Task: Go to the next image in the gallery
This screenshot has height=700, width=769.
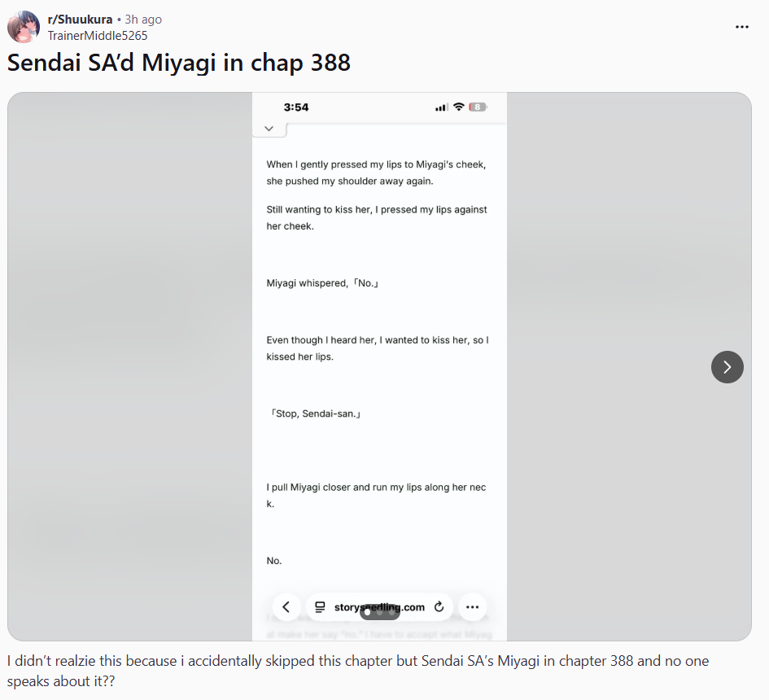Action: pos(727,367)
